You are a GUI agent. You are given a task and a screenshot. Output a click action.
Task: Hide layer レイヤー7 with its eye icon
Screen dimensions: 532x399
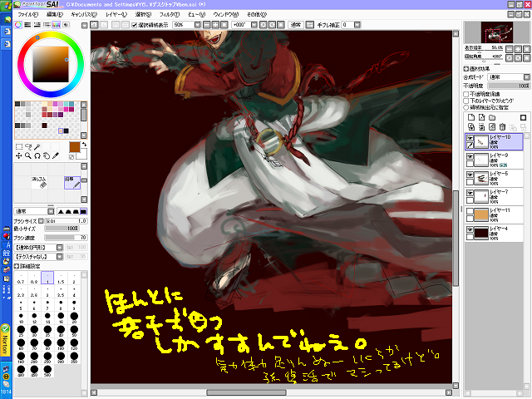pyautogui.click(x=470, y=193)
